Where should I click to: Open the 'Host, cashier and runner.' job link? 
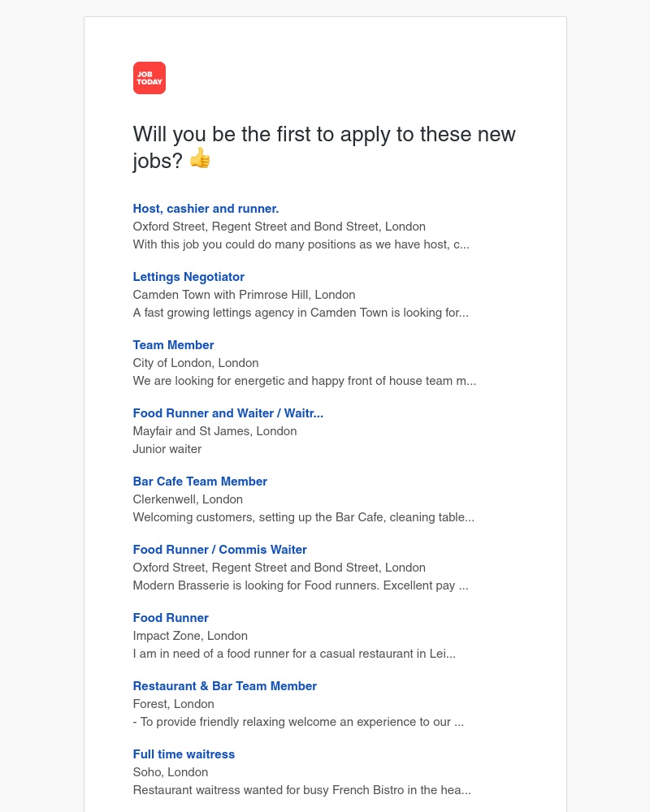coord(206,209)
